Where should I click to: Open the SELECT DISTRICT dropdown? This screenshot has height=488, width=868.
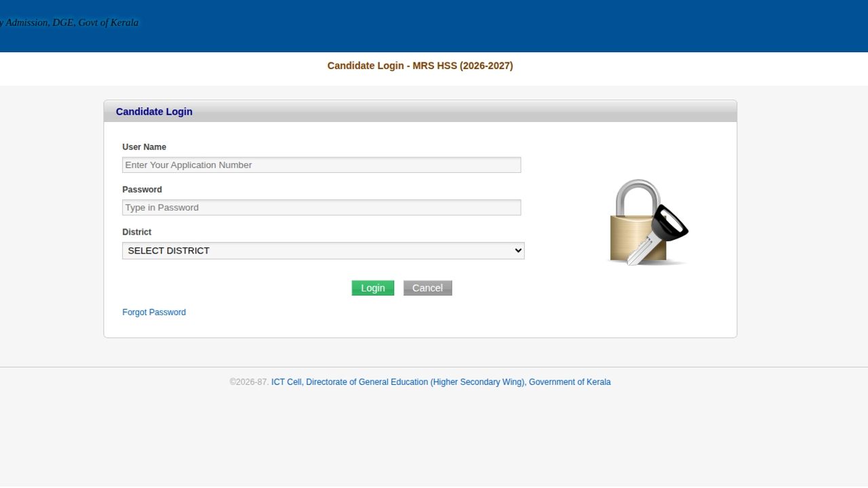[323, 251]
